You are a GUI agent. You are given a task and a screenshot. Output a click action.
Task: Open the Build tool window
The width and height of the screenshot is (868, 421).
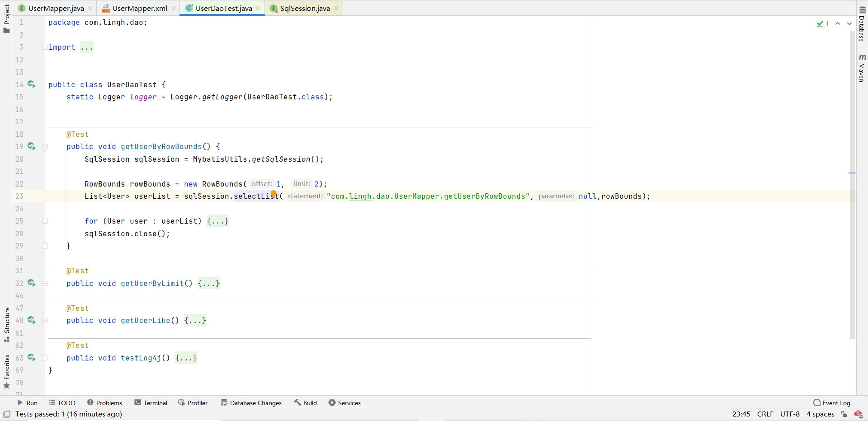pos(305,402)
